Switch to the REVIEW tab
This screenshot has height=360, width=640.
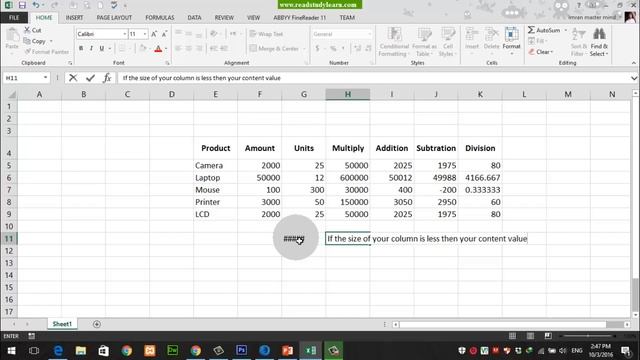coord(224,18)
